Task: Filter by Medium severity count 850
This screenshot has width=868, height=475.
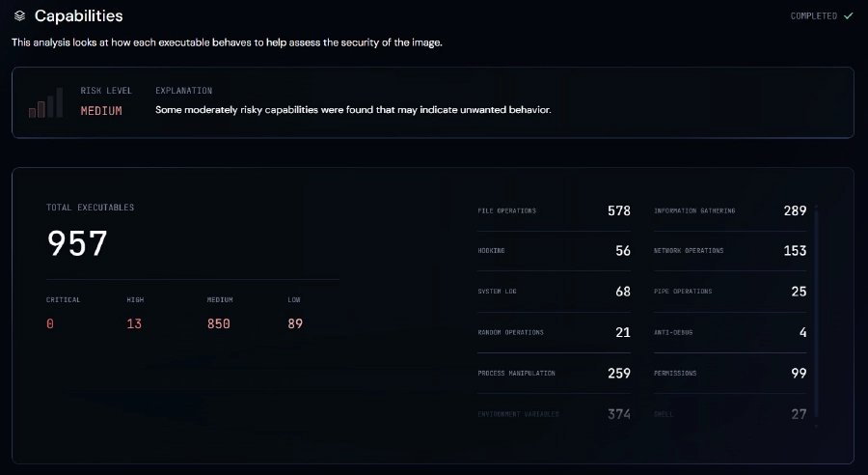Action: coord(219,323)
